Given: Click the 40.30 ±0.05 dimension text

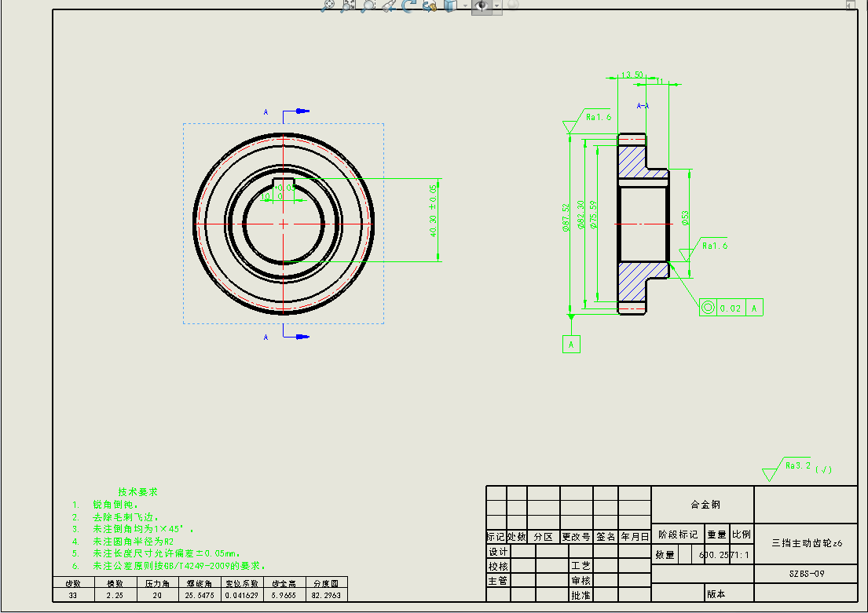Looking at the screenshot, I should pos(433,210).
